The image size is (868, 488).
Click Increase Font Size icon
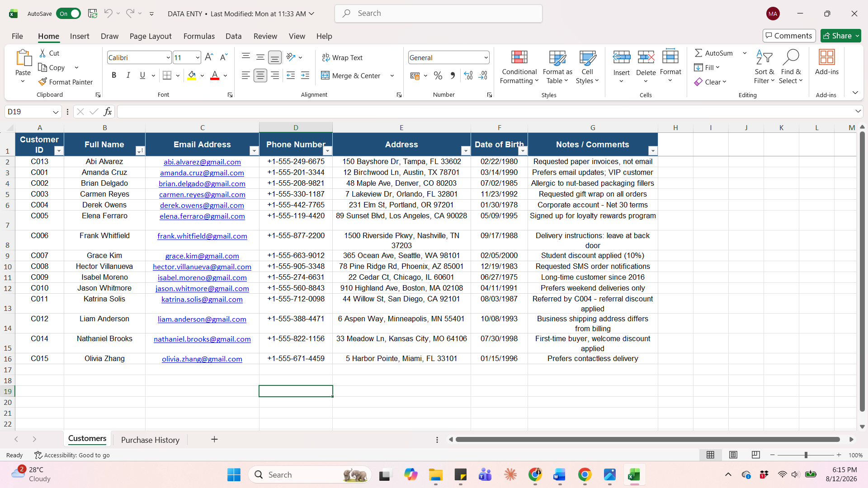(209, 57)
